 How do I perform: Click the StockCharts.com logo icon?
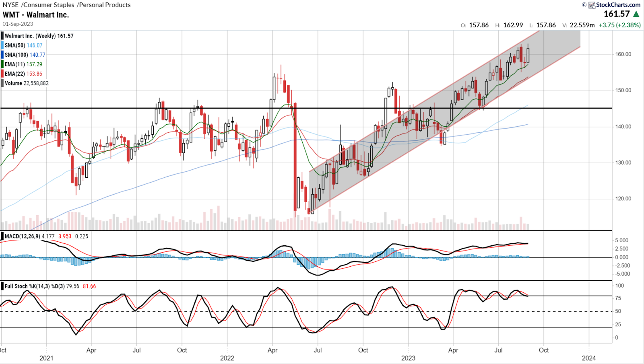click(592, 5)
